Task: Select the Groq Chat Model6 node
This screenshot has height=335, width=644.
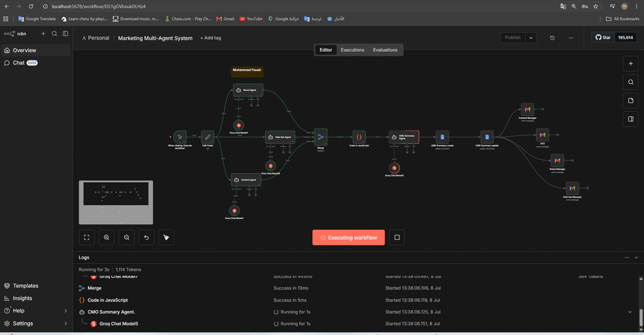Action: pyautogui.click(x=270, y=166)
